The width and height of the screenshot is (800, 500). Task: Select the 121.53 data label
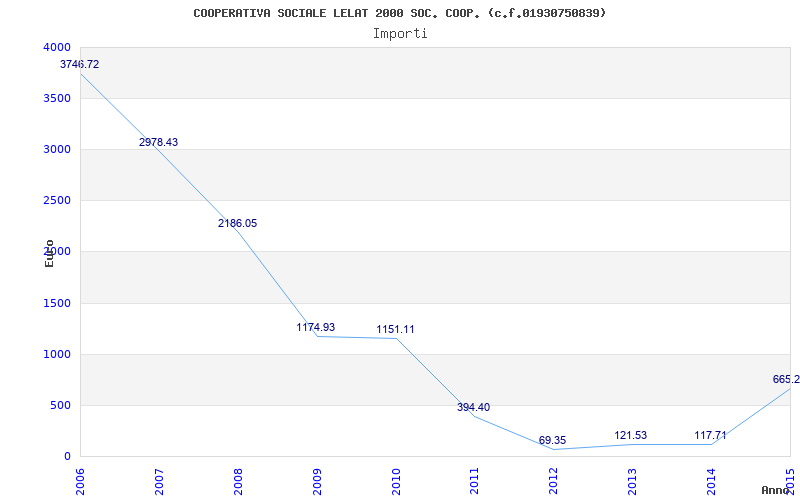pyautogui.click(x=631, y=435)
